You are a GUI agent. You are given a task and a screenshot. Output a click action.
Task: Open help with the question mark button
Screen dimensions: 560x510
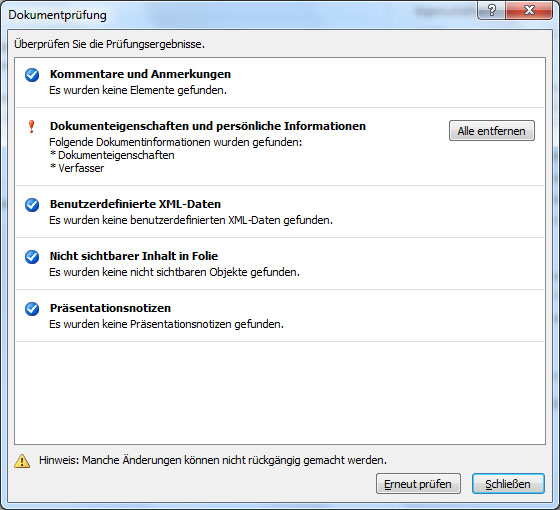coord(491,10)
